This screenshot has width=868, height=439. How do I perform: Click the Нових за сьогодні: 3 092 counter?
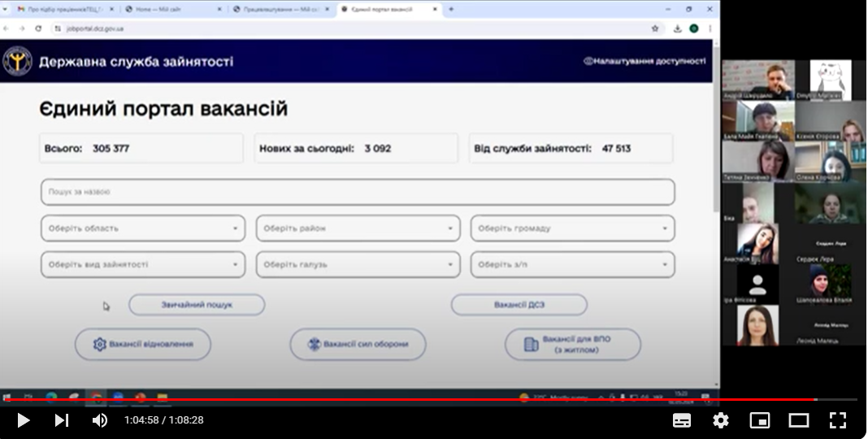[356, 148]
